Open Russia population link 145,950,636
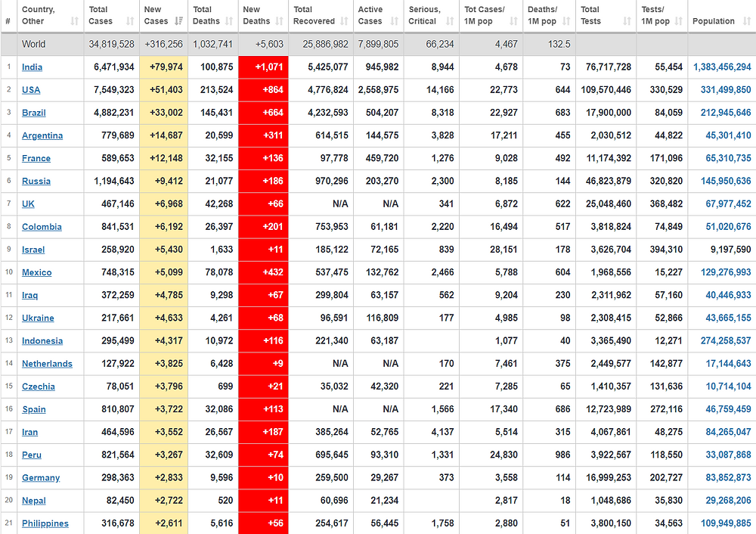This screenshot has width=756, height=534. [726, 182]
